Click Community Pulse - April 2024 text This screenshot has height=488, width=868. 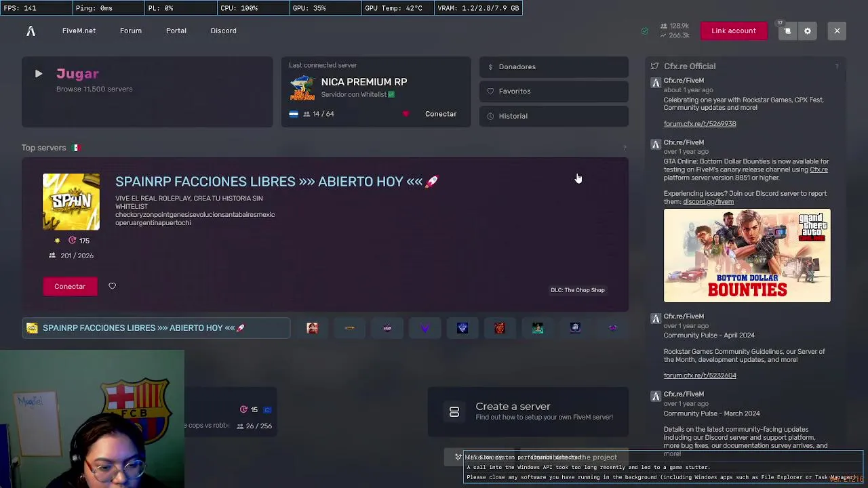coord(709,335)
